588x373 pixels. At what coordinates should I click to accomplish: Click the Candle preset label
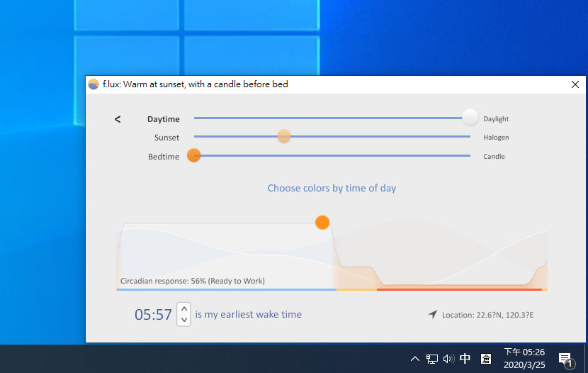pos(494,157)
